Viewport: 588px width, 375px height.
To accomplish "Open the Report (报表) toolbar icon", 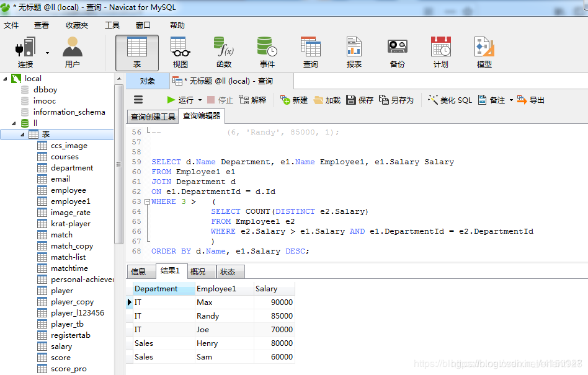I will (354, 53).
